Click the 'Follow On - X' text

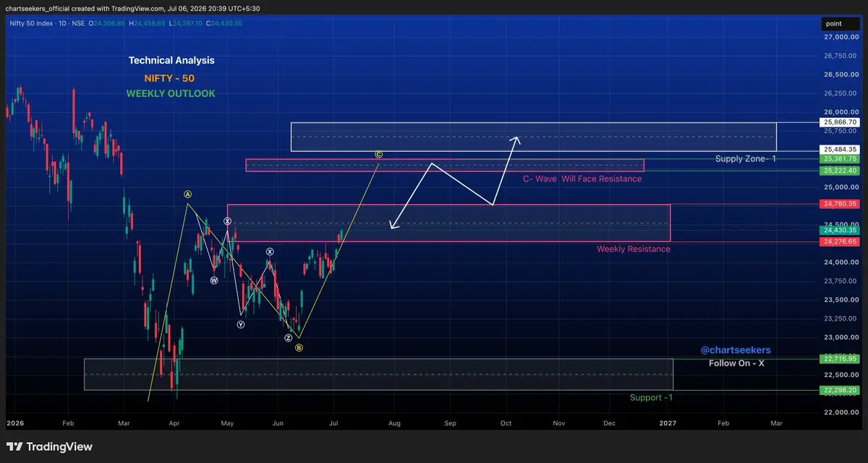pyautogui.click(x=736, y=363)
